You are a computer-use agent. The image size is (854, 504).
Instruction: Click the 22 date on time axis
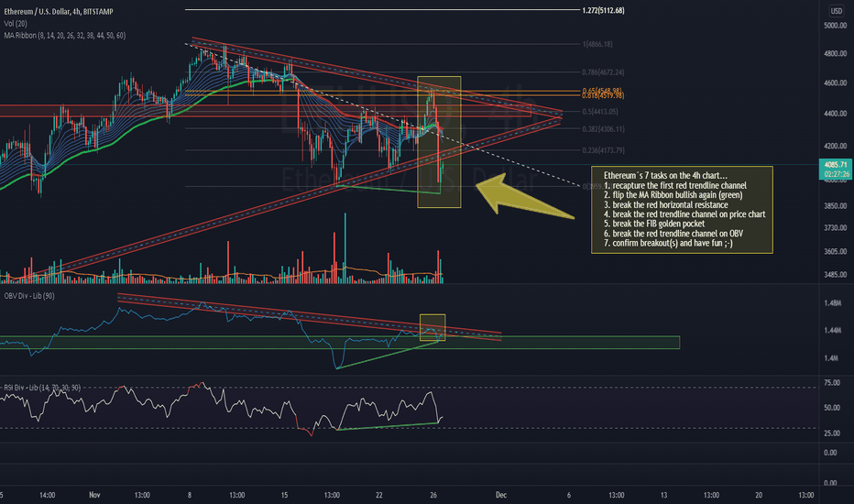pos(378,495)
